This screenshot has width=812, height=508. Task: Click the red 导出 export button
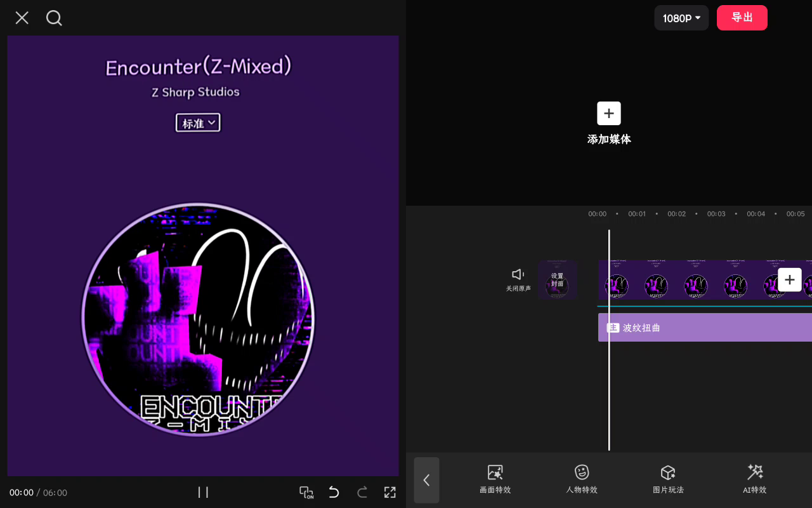click(x=742, y=18)
